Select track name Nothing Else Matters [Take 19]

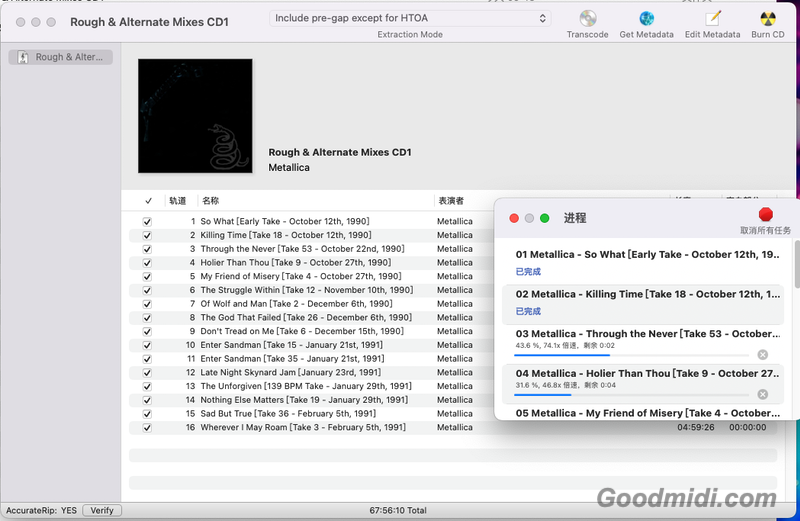304,401
